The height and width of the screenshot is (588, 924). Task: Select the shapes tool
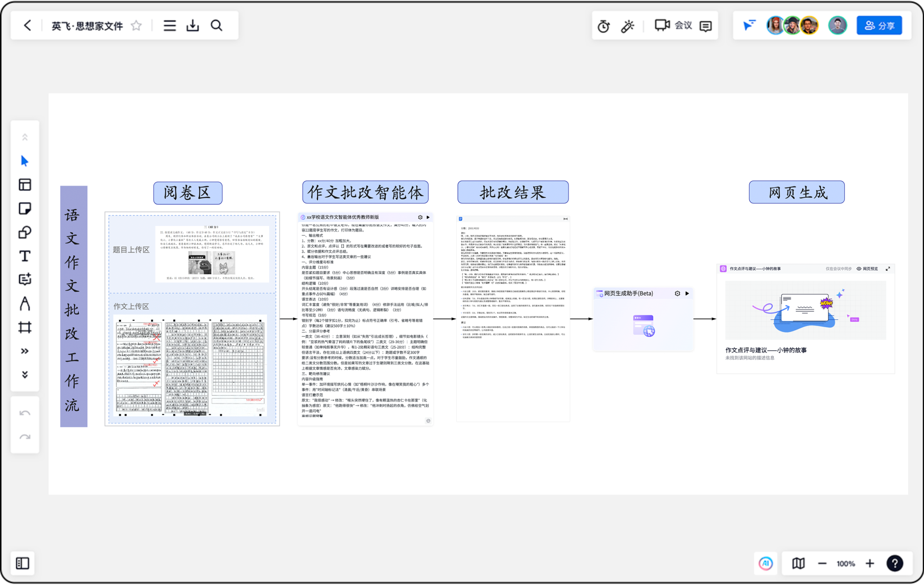[x=25, y=233]
